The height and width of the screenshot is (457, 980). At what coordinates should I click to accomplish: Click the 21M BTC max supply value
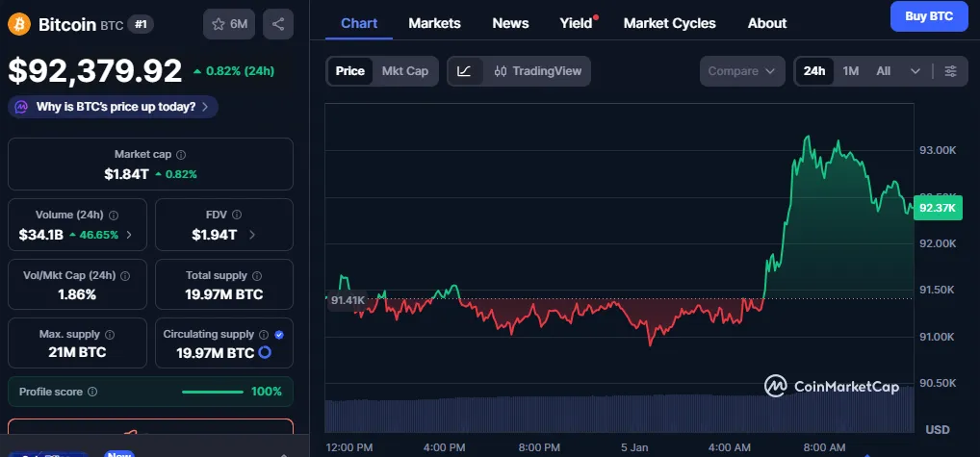[x=77, y=353]
